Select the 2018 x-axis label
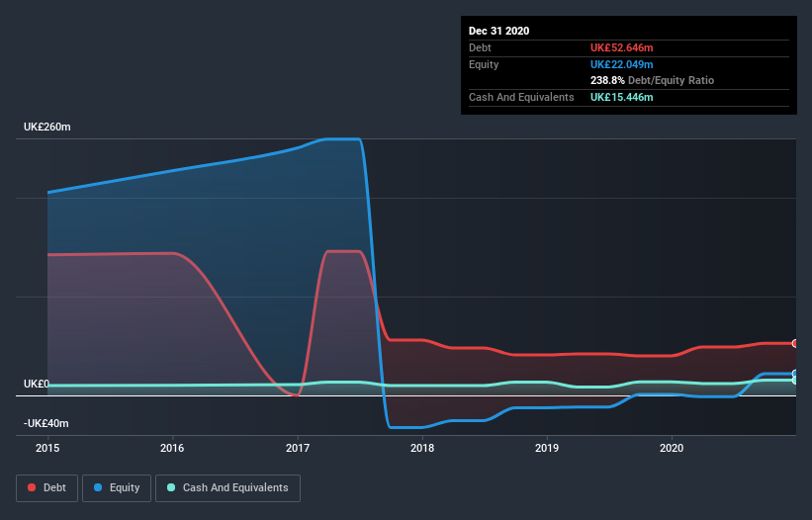The height and width of the screenshot is (520, 812). (422, 448)
